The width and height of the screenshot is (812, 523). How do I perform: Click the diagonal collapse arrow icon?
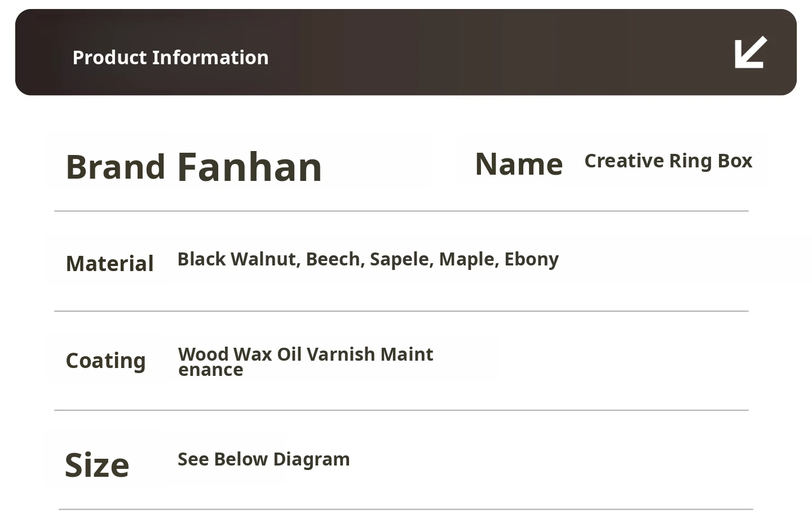pos(751,52)
